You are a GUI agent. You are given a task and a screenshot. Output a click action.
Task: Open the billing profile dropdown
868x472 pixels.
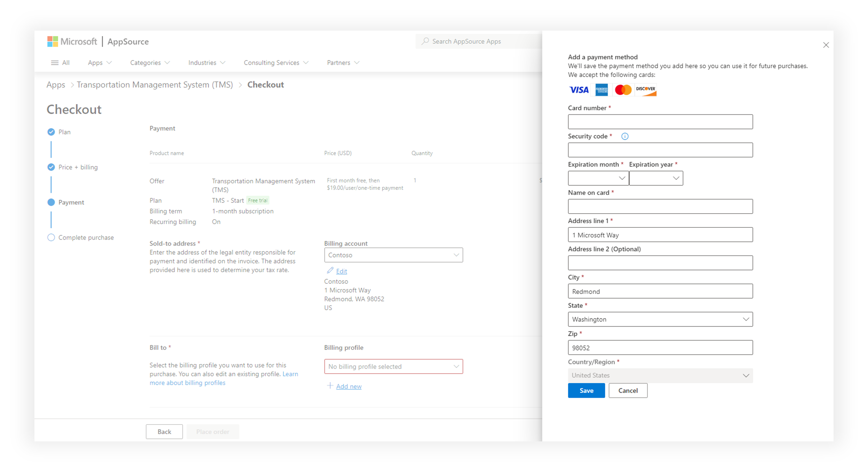[x=393, y=366]
